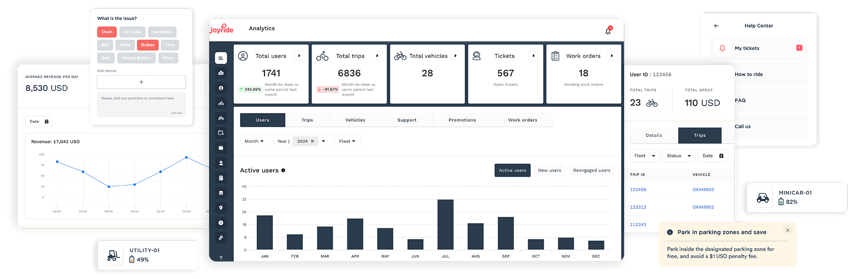The height and width of the screenshot is (279, 868).
Task: Open the question mark help icon
Action: coord(221,258)
